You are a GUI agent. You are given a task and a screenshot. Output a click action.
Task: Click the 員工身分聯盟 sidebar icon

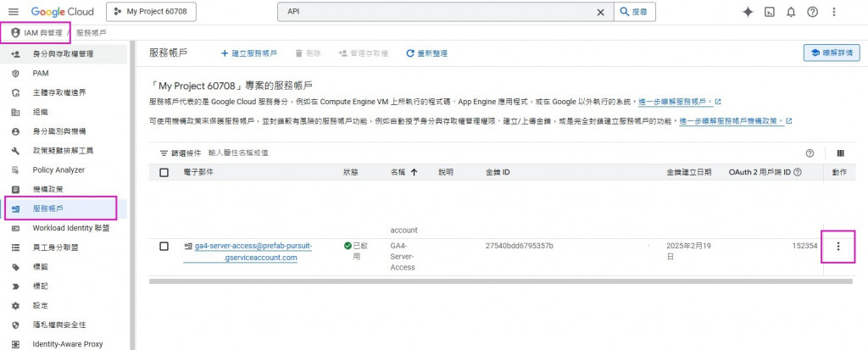(15, 247)
